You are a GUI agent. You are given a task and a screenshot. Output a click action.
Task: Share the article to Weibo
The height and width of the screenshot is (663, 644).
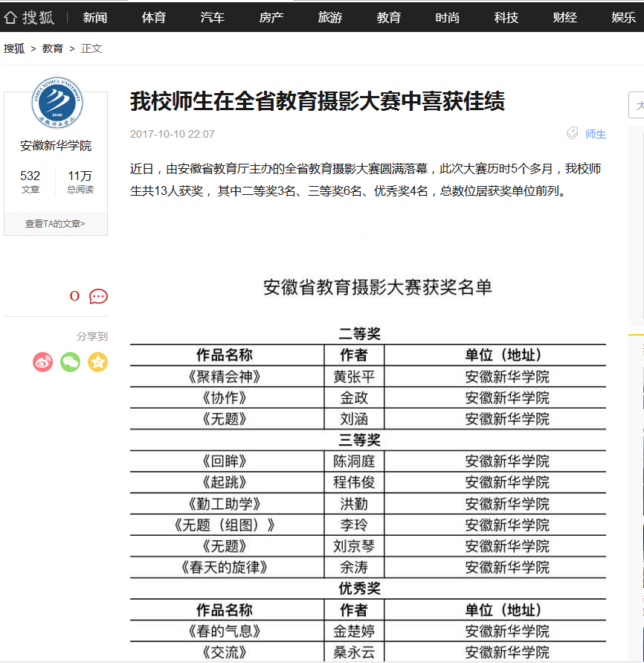pos(43,362)
